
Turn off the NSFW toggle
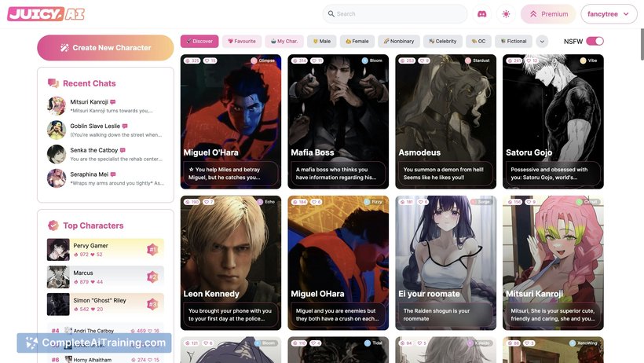(595, 41)
